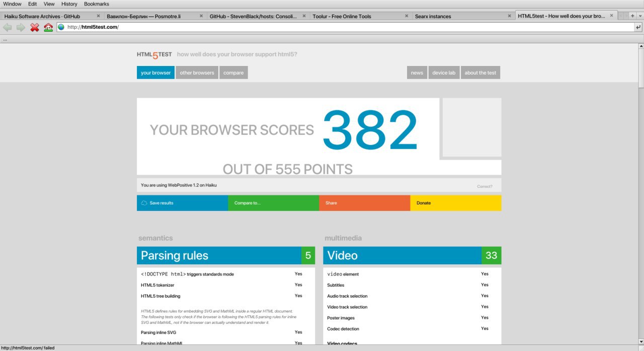Open the Edit menu

[33, 4]
